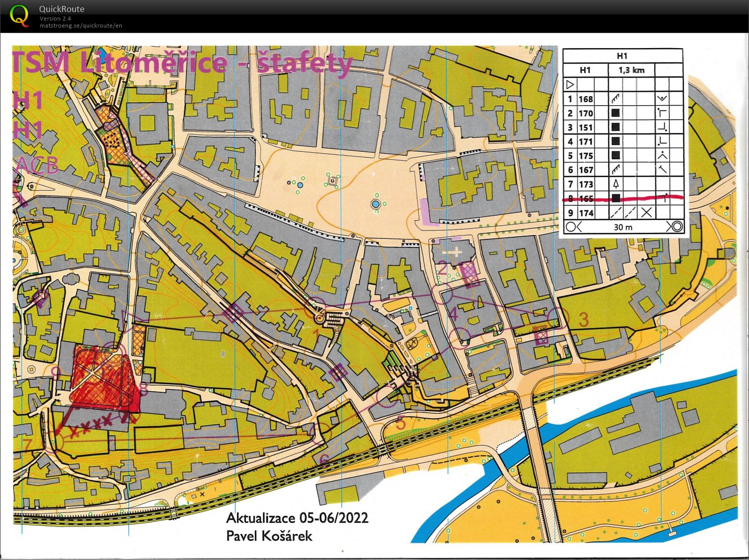Screen dimensions: 749x560
Task: Click the "Version 2.4" label
Action: tap(55, 19)
